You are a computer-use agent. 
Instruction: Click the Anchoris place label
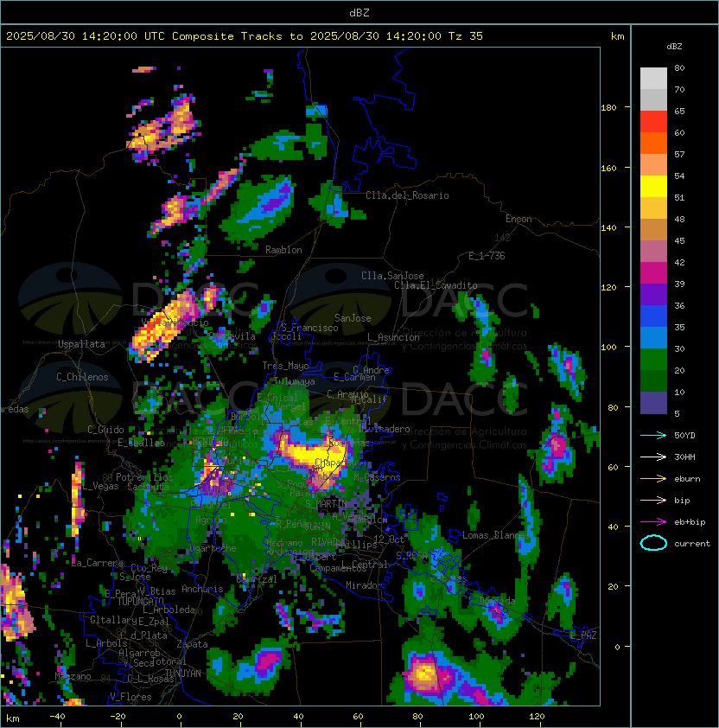(x=202, y=589)
